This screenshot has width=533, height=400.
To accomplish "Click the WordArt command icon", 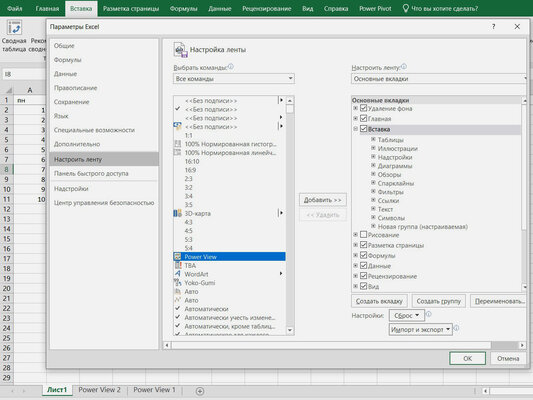I will point(177,274).
